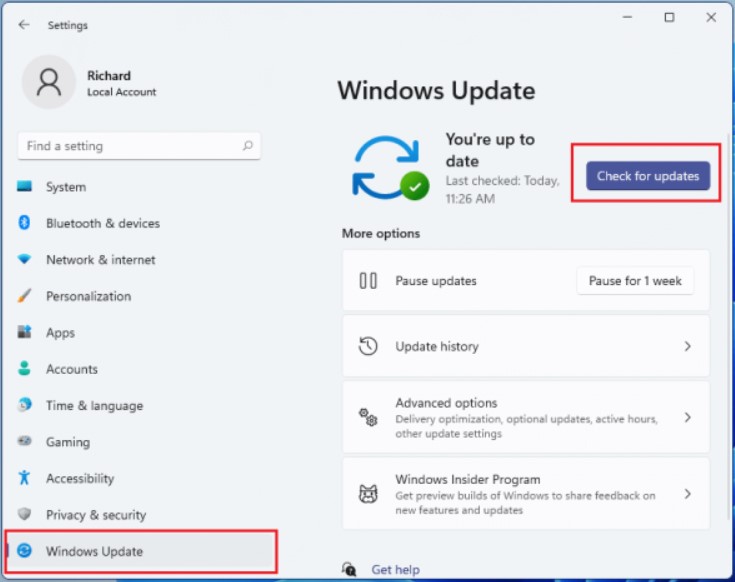Click the Windows Insider cat icon
The width and height of the screenshot is (735, 582).
(x=368, y=494)
